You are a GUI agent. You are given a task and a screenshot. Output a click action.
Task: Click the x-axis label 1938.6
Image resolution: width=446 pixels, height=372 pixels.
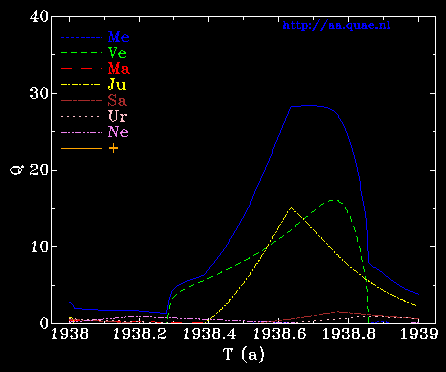[280, 334]
